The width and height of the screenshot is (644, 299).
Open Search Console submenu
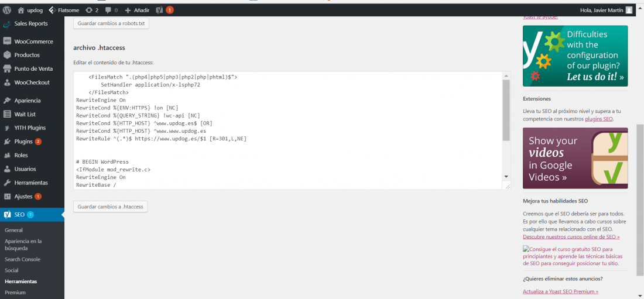coord(22,260)
